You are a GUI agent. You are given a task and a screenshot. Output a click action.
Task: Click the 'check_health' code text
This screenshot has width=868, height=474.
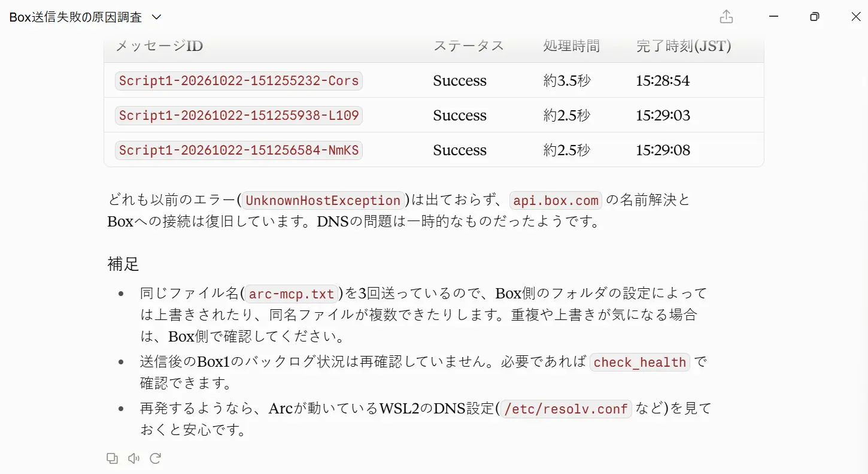(640, 363)
